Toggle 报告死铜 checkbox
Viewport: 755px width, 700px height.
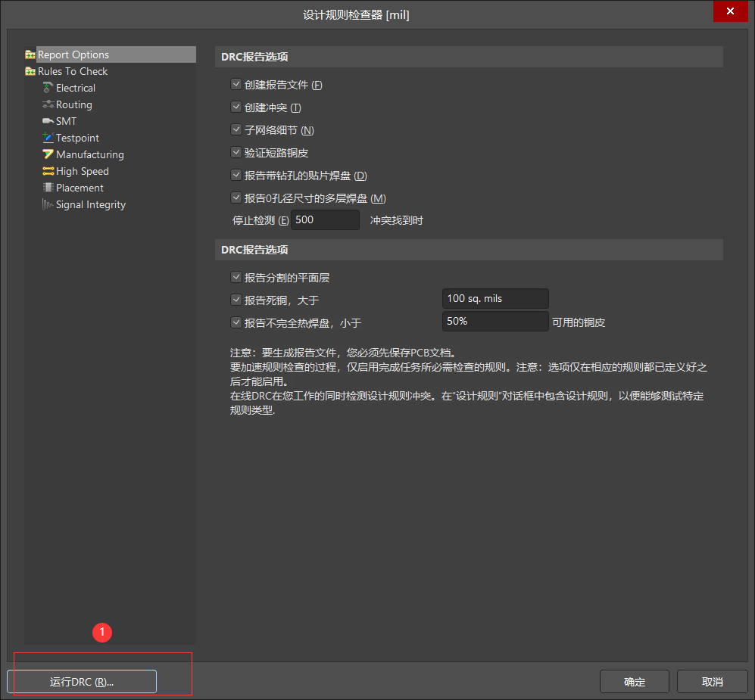[x=236, y=300]
